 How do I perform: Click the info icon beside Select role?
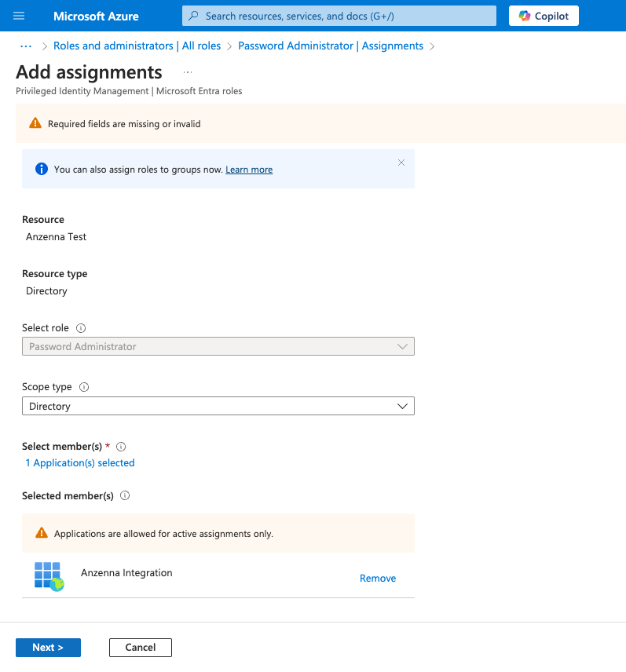coord(81,328)
